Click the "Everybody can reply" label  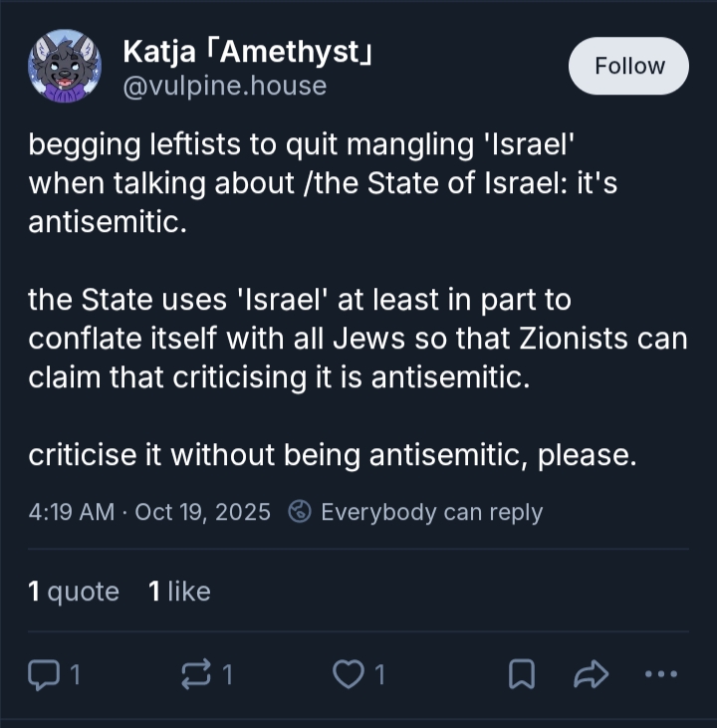[431, 512]
